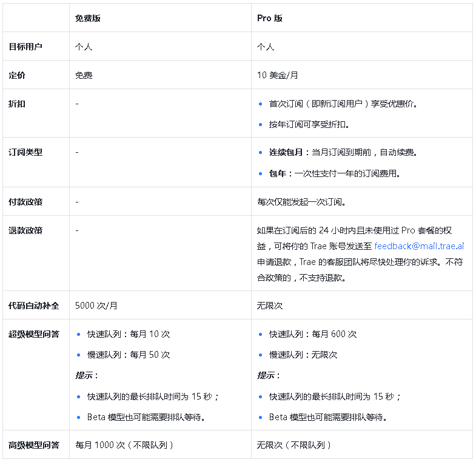Select the 折扣 row label
476x462 pixels.
coord(17,104)
